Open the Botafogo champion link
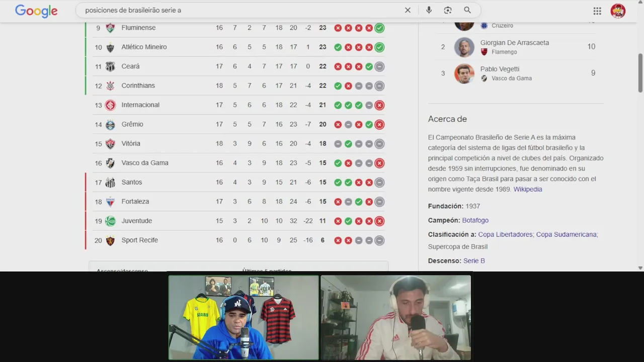644x362 pixels. coord(475,220)
